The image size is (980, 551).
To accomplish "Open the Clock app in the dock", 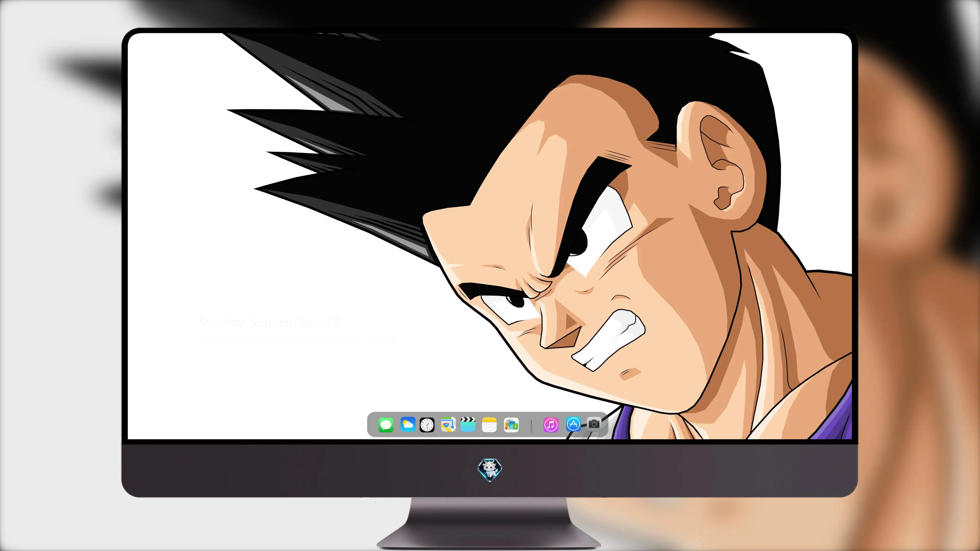I will (x=427, y=425).
